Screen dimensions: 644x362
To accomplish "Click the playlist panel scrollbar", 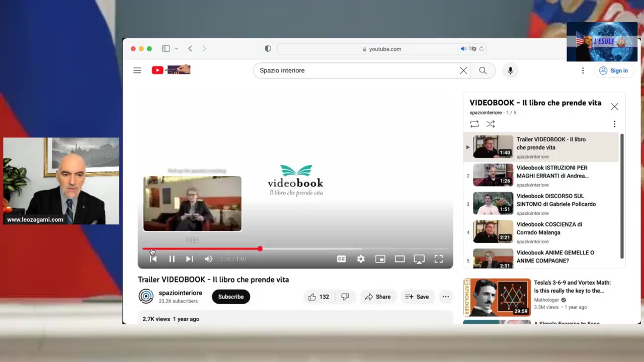I will [622, 196].
